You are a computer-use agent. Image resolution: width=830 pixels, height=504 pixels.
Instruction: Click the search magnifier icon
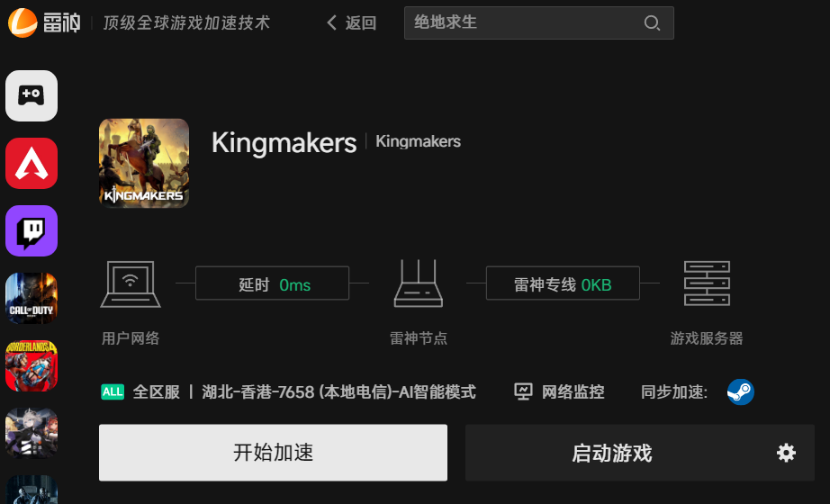(x=652, y=22)
